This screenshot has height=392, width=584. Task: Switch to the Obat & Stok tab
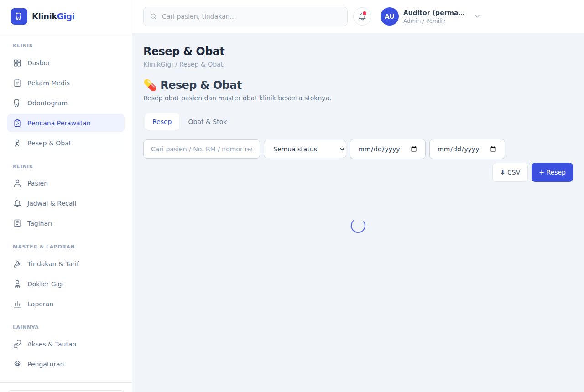point(208,122)
